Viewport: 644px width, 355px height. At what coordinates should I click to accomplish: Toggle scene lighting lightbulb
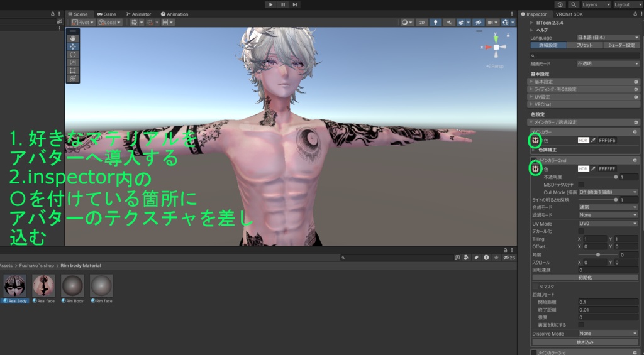[435, 23]
